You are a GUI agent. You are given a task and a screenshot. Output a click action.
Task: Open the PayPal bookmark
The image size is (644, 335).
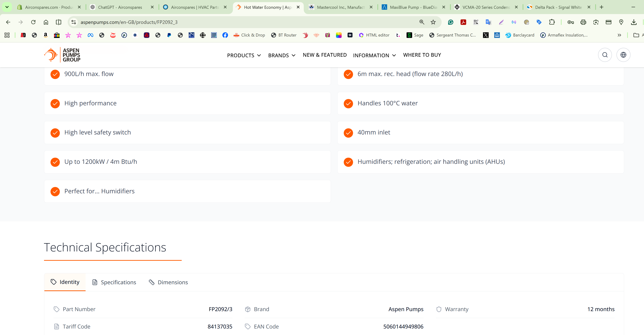pyautogui.click(x=169, y=35)
